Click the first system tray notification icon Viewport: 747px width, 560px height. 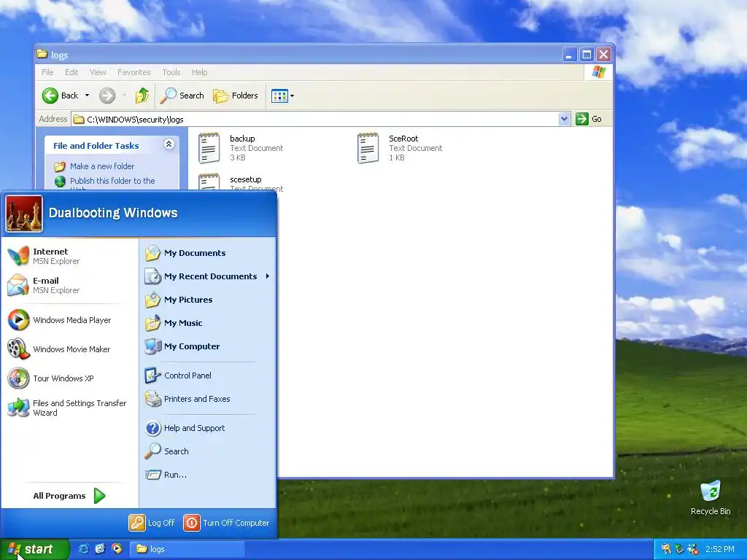coord(666,549)
